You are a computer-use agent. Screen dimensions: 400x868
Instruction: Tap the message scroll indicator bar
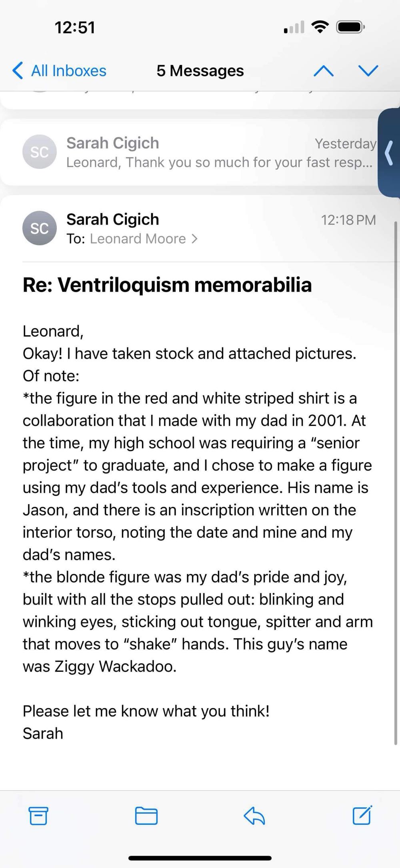coord(396,480)
